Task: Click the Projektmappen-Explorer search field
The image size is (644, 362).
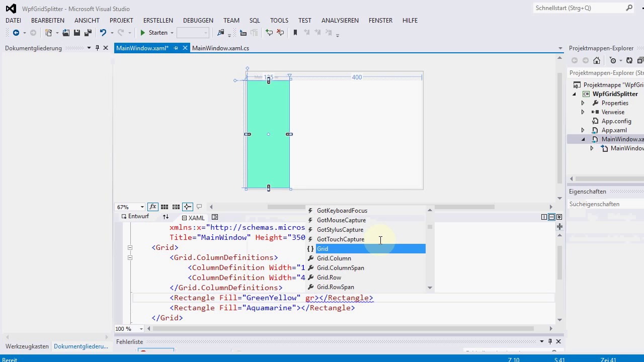Action: tap(606, 73)
